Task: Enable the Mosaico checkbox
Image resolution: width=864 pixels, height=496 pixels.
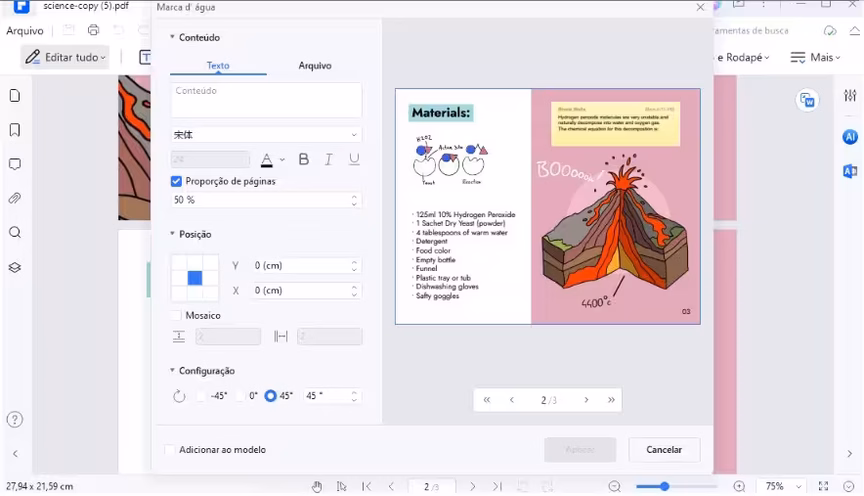Action: click(176, 315)
